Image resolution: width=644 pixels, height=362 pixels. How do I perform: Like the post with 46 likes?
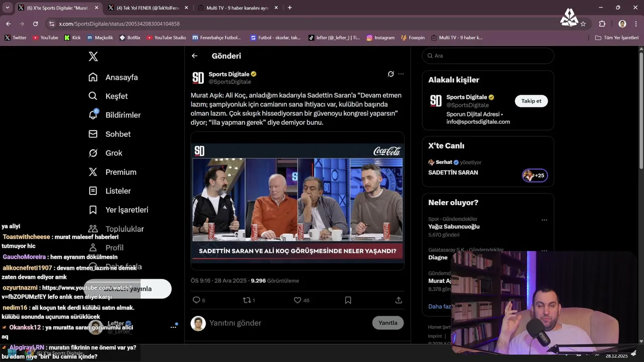[x=301, y=300]
